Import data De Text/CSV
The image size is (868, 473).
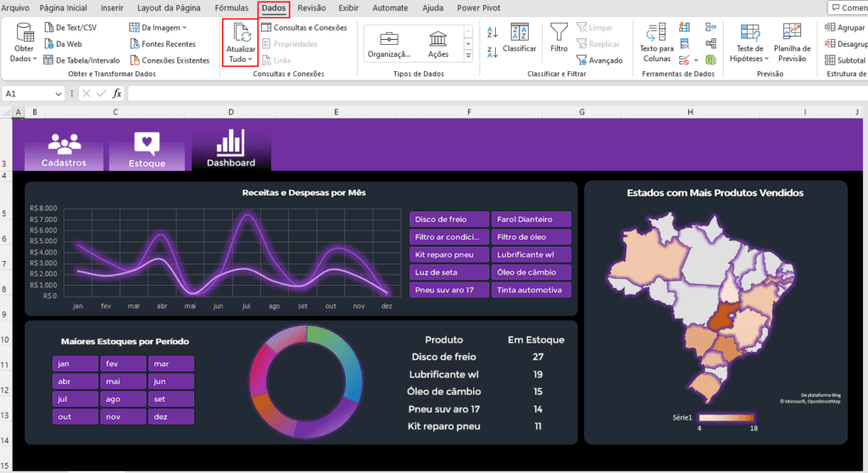coord(70,27)
